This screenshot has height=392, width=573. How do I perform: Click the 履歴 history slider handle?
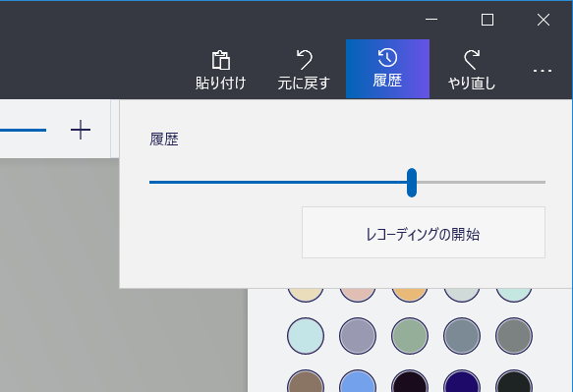coord(412,183)
